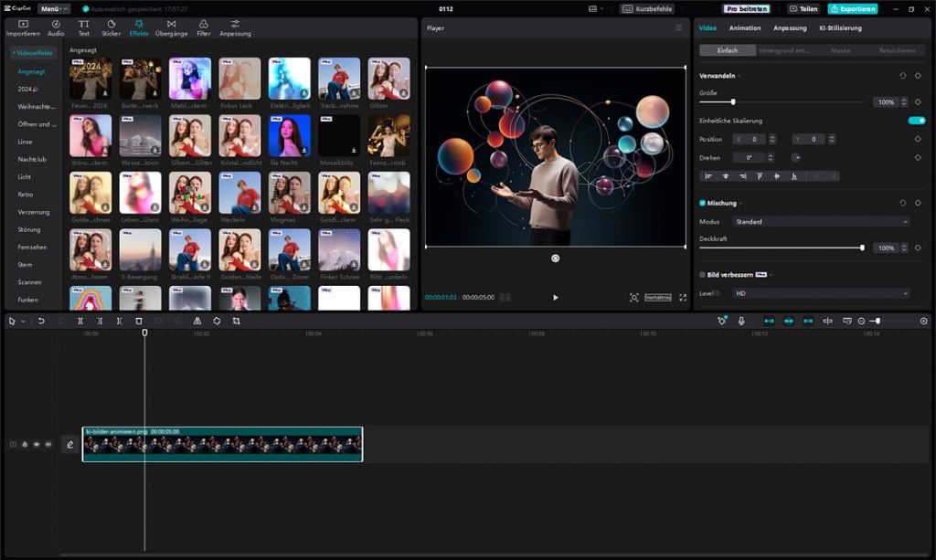Open the Übergänge transitions panel
Viewport: 936px width, 560px height.
point(171,27)
